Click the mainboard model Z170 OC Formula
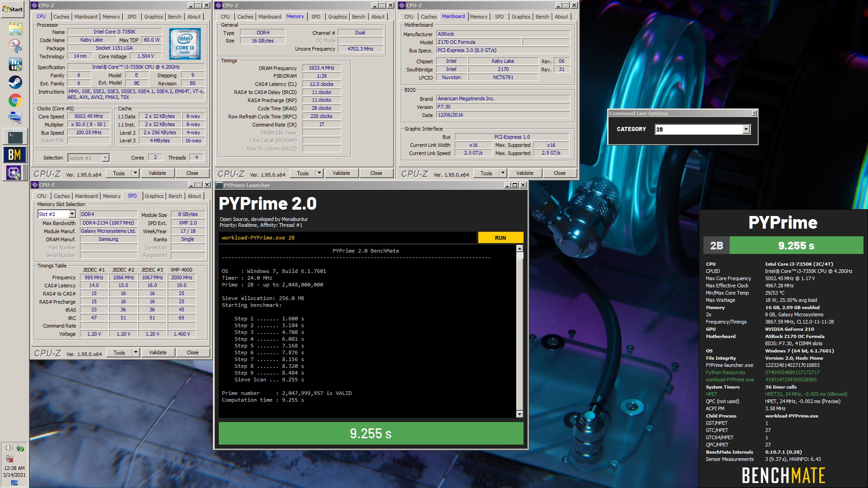868x488 pixels. click(479, 42)
